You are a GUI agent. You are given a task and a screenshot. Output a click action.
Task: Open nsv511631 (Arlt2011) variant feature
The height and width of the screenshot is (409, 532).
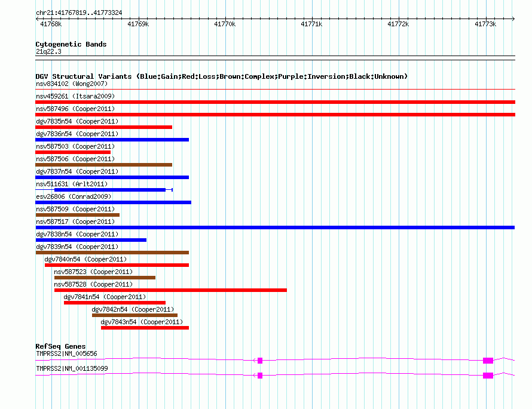pos(104,190)
